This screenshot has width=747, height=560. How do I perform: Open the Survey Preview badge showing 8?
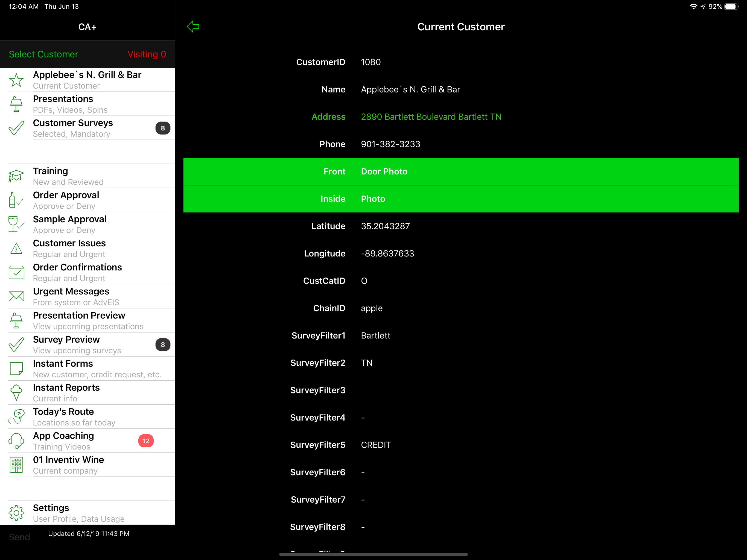pyautogui.click(x=163, y=345)
